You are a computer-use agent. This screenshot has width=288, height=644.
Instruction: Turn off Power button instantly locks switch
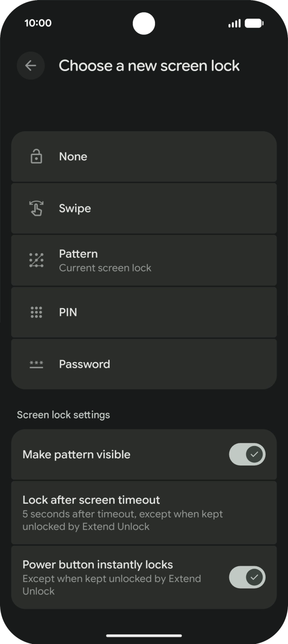click(247, 578)
